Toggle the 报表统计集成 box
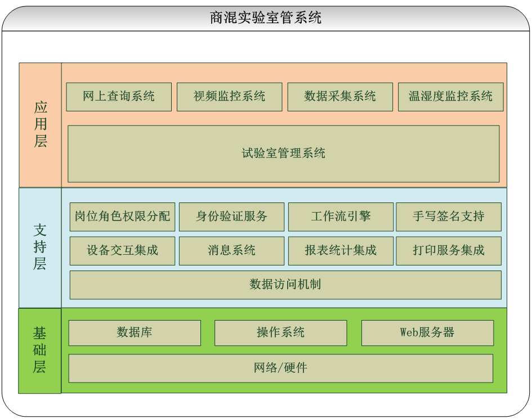Viewport: 532px width, 419px height. point(341,250)
